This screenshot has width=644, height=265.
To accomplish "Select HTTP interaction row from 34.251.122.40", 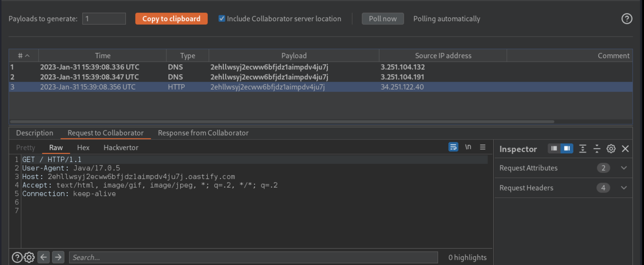I will click(x=321, y=87).
